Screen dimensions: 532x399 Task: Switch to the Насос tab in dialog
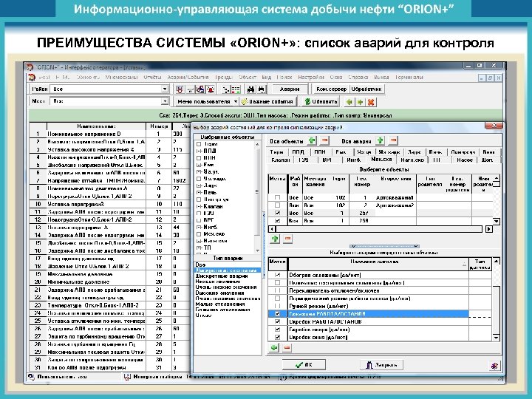[465, 160]
